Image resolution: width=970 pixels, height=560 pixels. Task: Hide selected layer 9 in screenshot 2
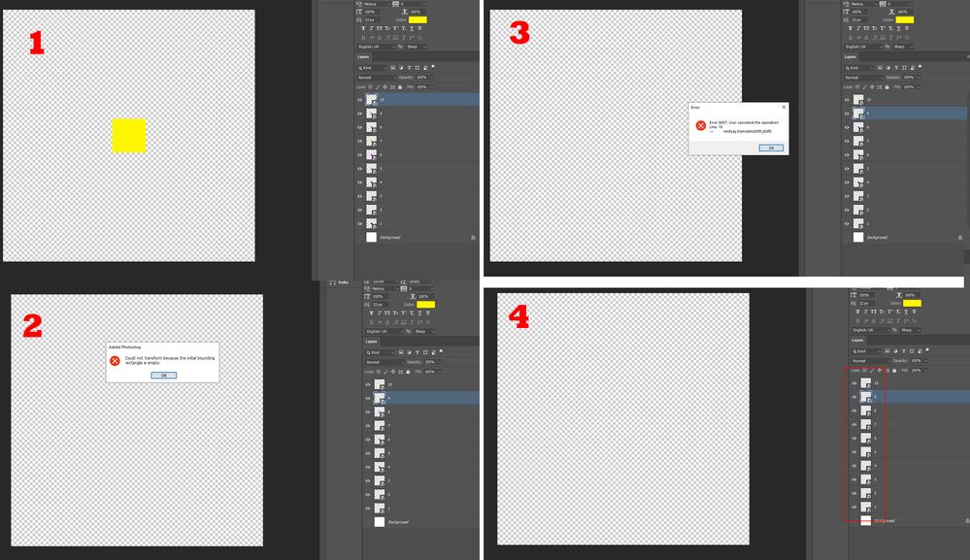click(x=368, y=398)
